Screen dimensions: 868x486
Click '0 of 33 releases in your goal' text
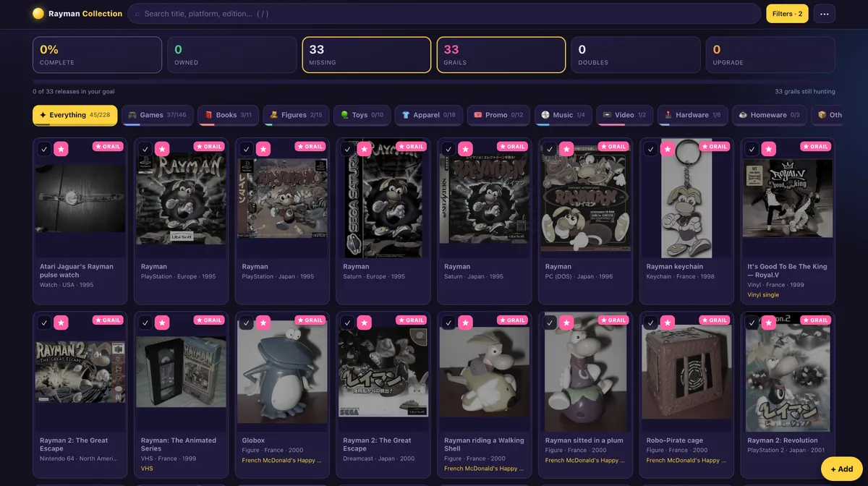tap(74, 92)
